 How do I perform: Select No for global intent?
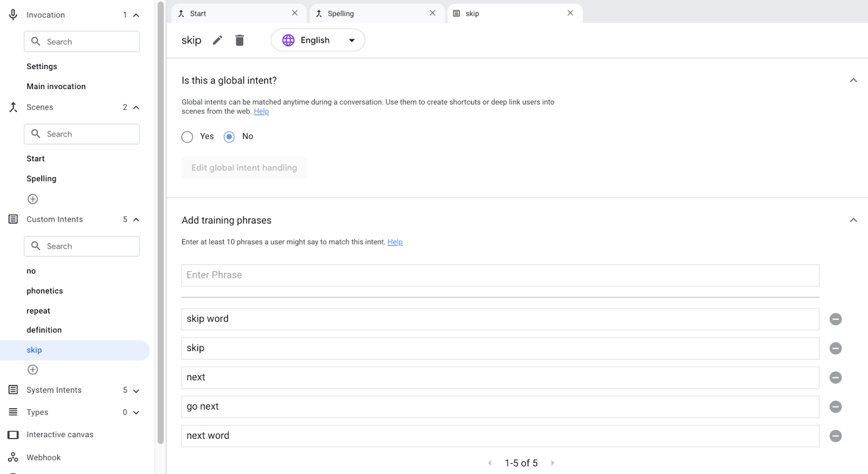229,137
